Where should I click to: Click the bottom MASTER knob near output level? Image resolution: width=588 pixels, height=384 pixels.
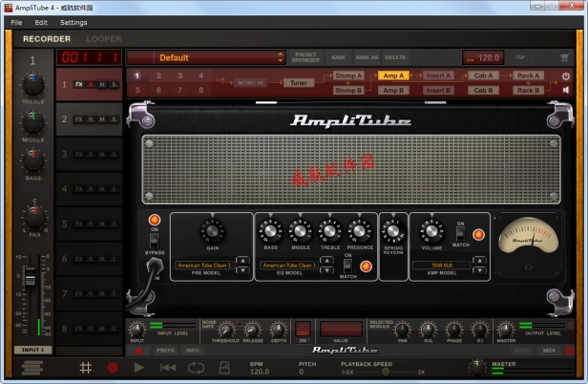coord(506,330)
